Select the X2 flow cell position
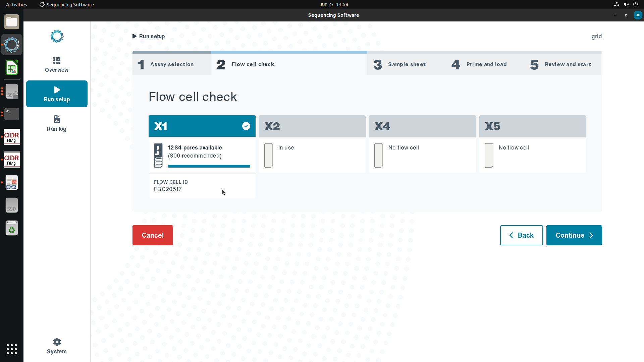 312,126
